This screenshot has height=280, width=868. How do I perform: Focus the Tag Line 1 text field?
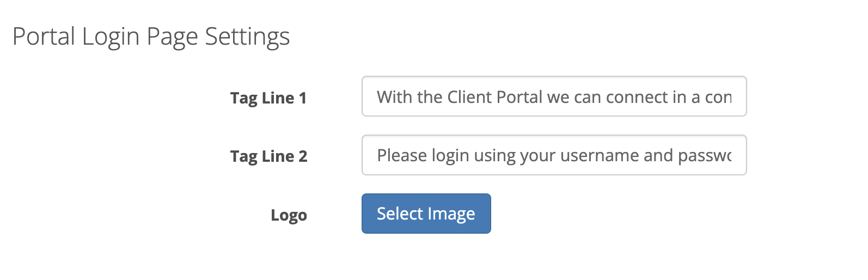click(554, 96)
